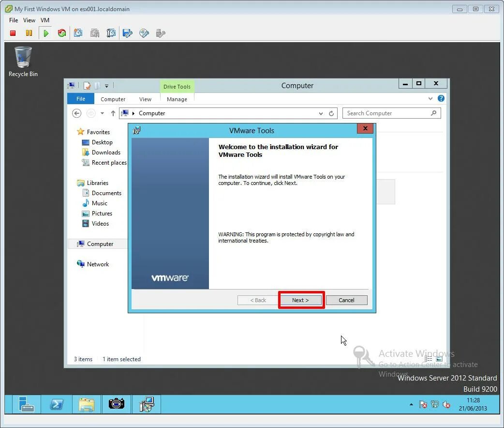
Task: Click the camera icon in the taskbar
Action: click(117, 404)
